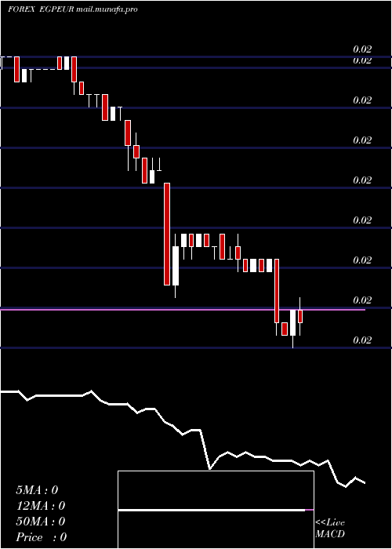
Task: Click the <<Live MACD label
Action: (x=330, y=528)
